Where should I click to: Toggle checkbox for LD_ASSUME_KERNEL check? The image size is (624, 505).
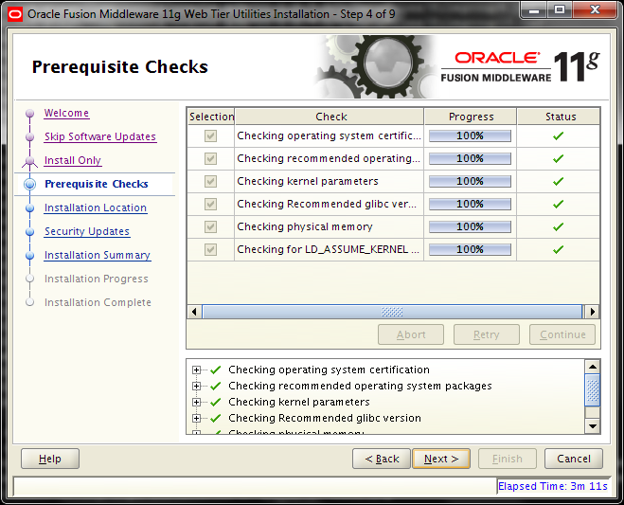point(211,250)
